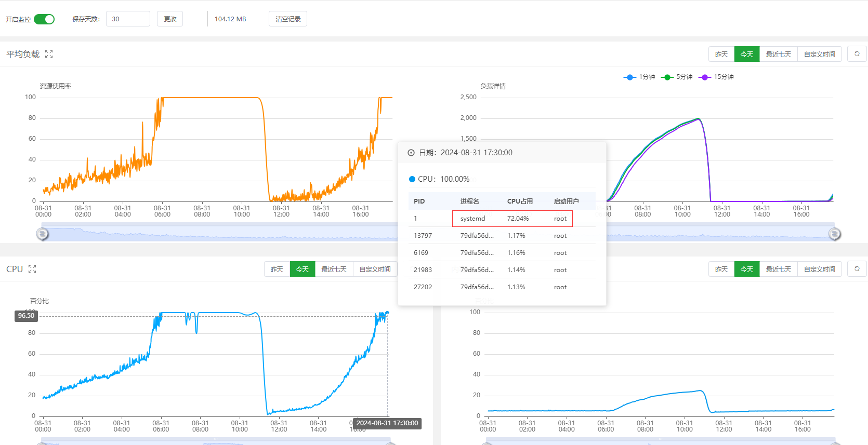
Task: Click the 更改 button
Action: click(x=170, y=19)
